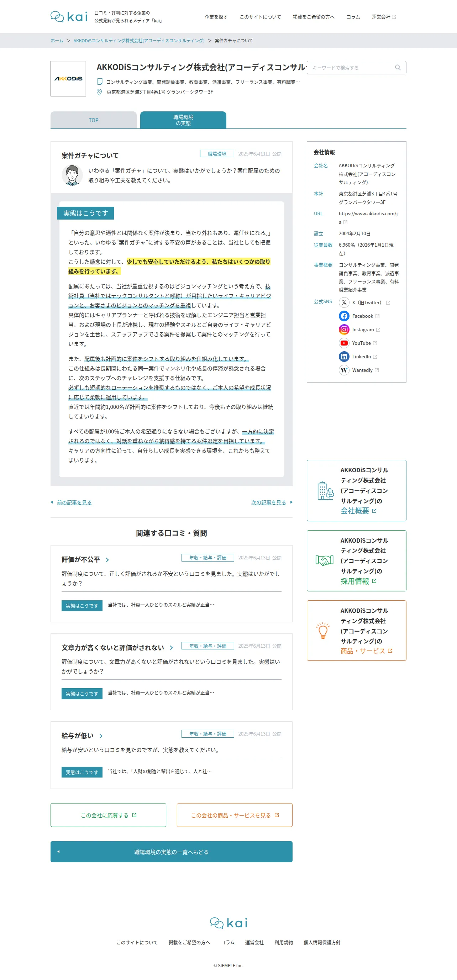Click the この会社に応募する button
The height and width of the screenshot is (980, 457).
click(x=109, y=815)
